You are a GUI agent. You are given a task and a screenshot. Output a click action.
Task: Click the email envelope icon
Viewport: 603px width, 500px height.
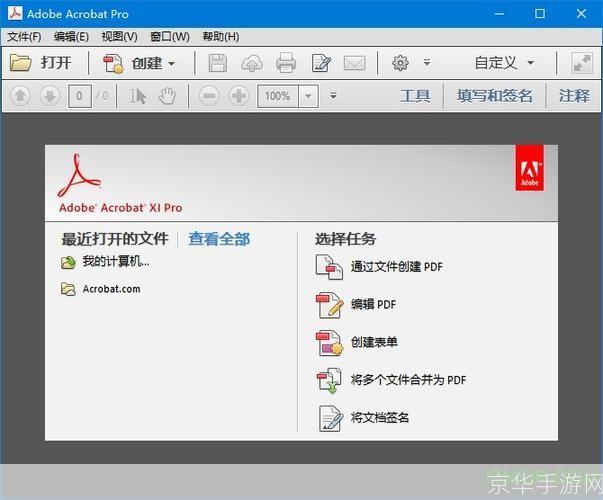pos(355,63)
